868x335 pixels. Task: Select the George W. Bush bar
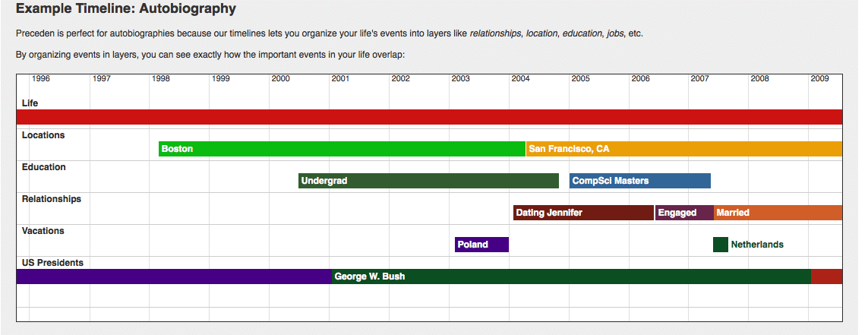(x=570, y=277)
